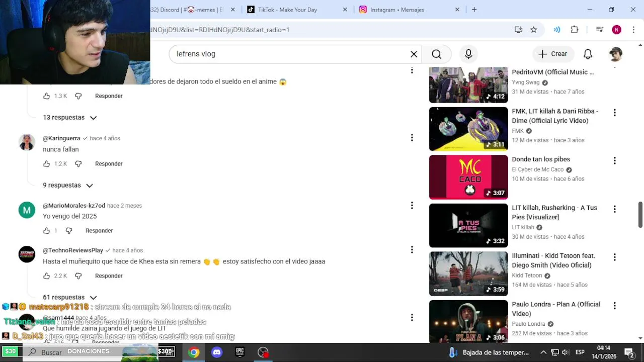Dislike the @Karinguerra comment
Screen dimensions: 644x362
78,164
